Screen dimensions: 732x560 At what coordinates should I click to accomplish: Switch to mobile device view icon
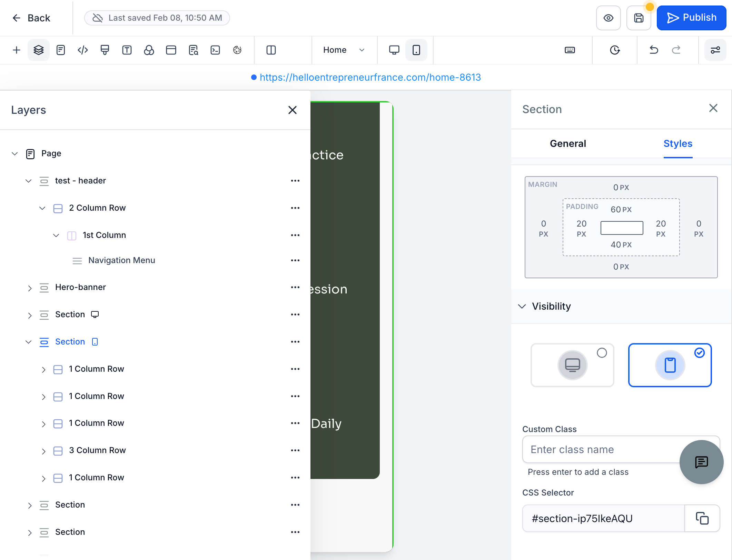click(416, 50)
